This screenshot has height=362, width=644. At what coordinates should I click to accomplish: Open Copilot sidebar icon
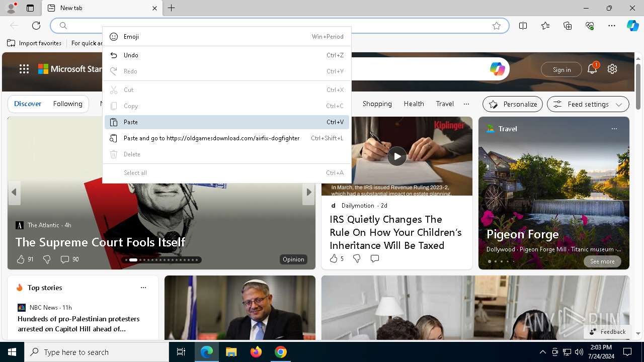point(632,26)
